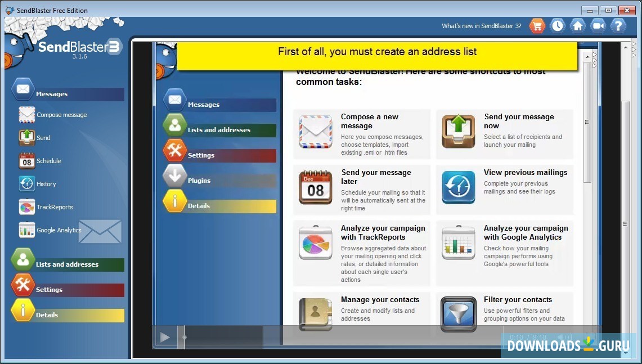
Task: Open the History sidebar link
Action: pyautogui.click(x=46, y=184)
